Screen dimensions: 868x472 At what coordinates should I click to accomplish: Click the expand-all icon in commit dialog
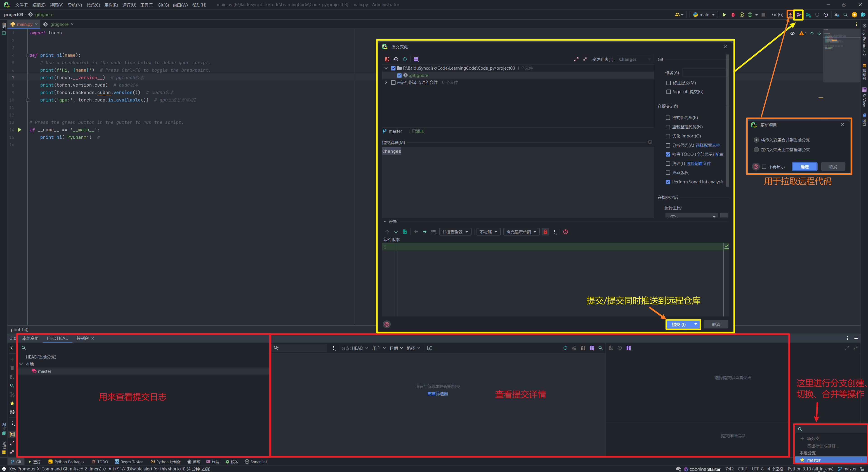pyautogui.click(x=576, y=59)
